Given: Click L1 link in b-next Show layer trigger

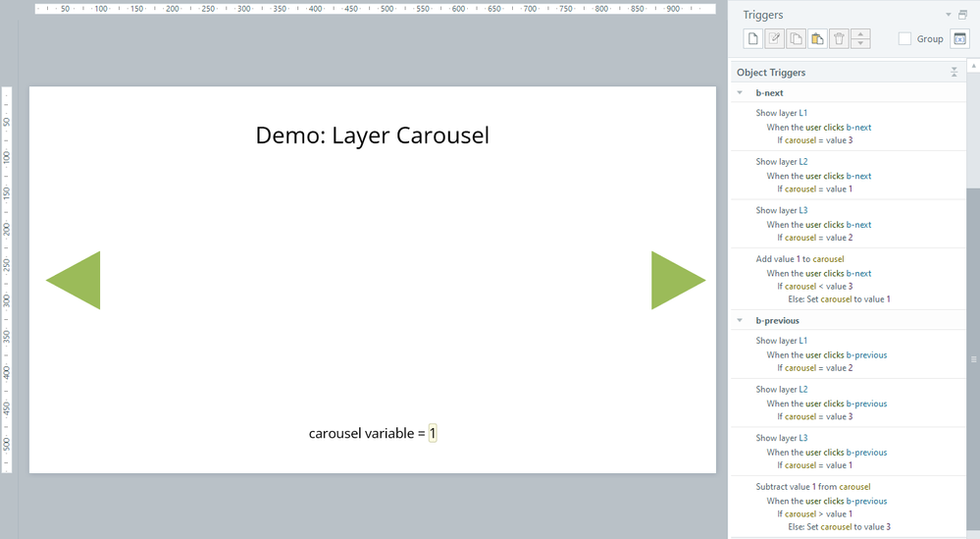Looking at the screenshot, I should point(803,113).
